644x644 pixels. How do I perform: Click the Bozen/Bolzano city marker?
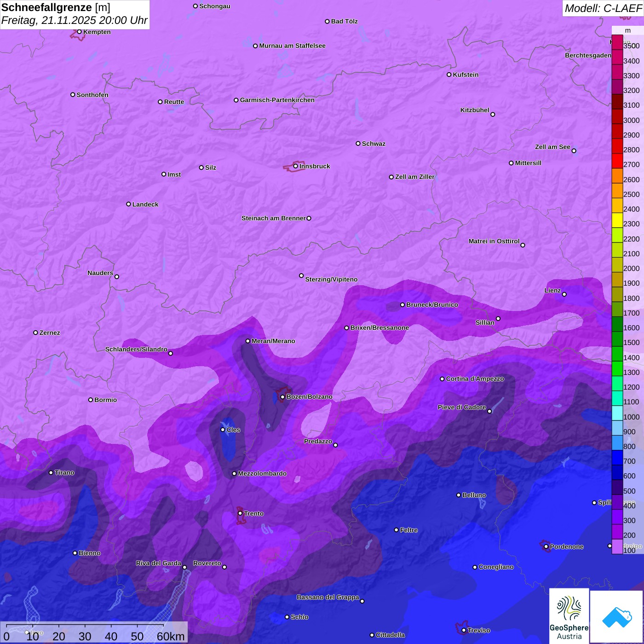coord(282,397)
